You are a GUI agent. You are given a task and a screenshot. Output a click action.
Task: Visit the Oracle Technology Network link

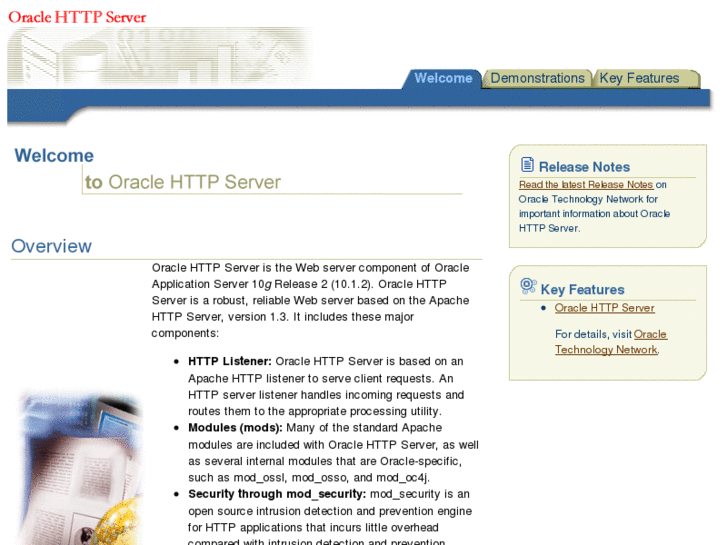pyautogui.click(x=611, y=342)
